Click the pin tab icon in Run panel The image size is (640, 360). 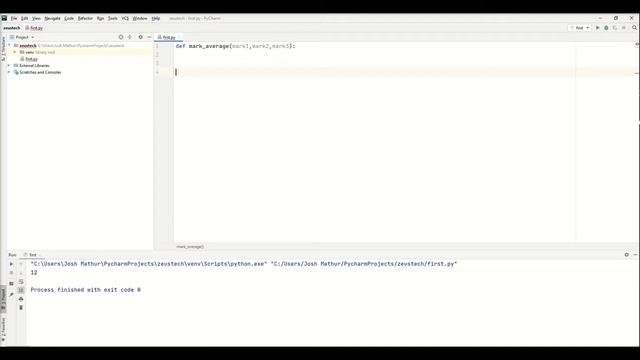tap(11, 294)
